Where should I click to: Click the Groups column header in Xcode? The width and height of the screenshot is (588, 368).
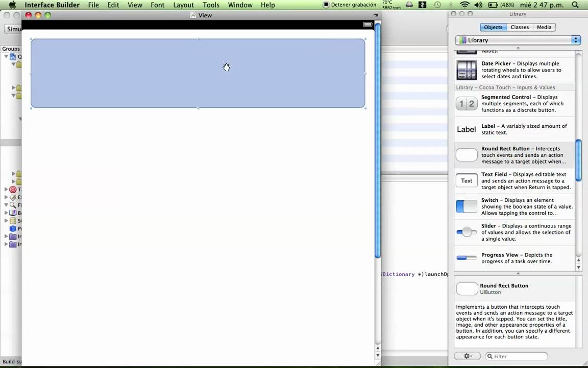pos(11,49)
